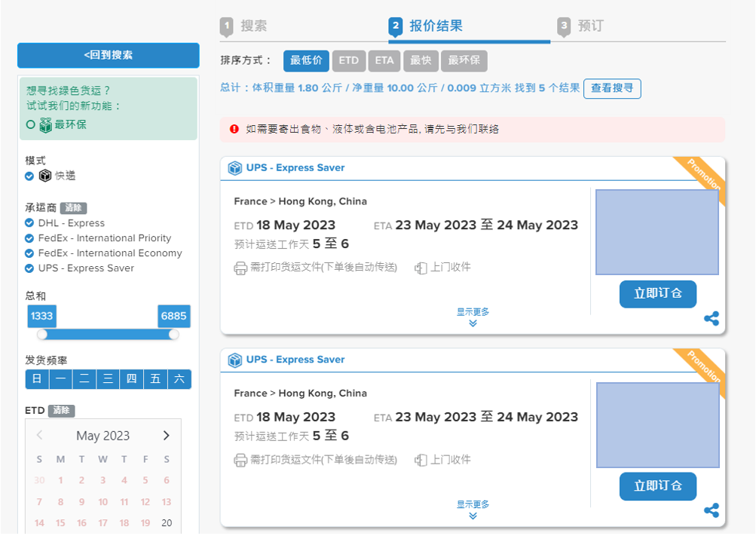Click 立即订仓 on the second UPS result
The height and width of the screenshot is (539, 756).
click(658, 486)
